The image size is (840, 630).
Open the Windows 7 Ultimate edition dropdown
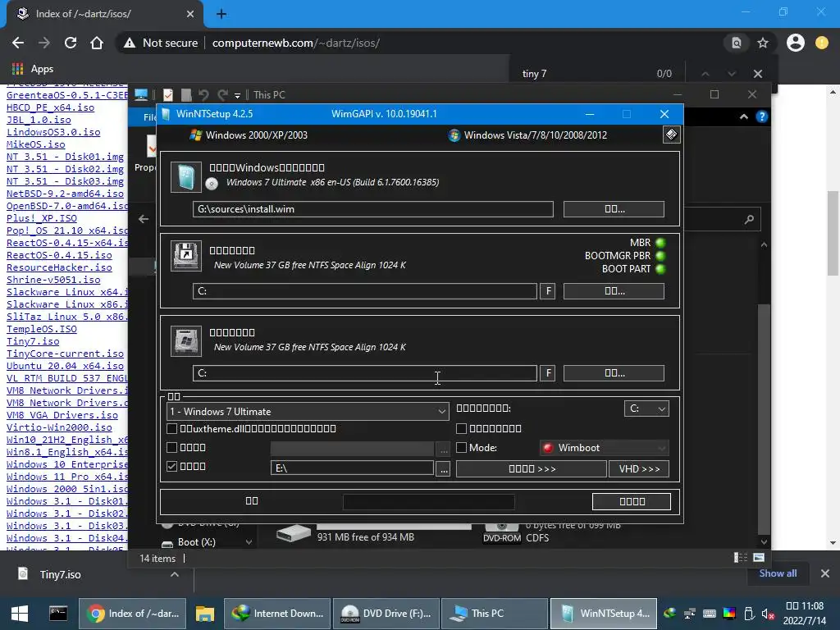coord(308,412)
